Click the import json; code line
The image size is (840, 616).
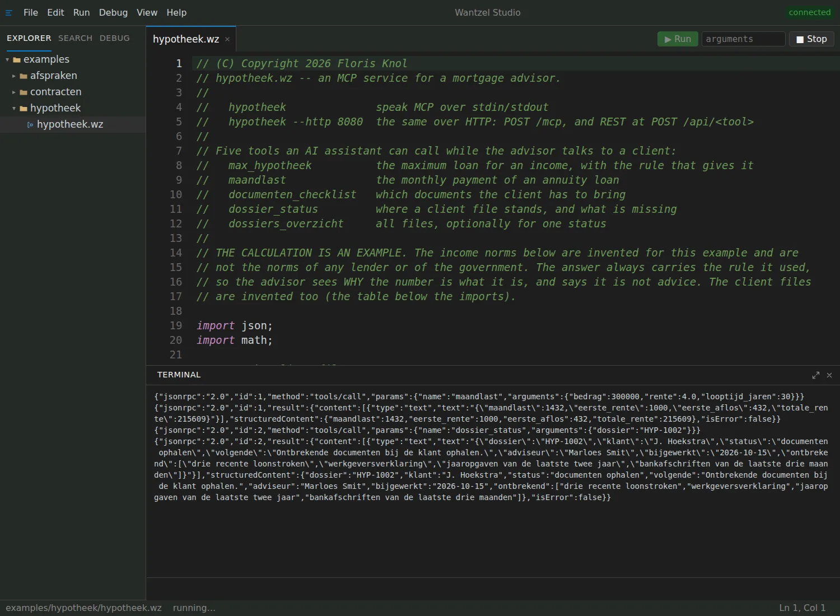(x=235, y=326)
